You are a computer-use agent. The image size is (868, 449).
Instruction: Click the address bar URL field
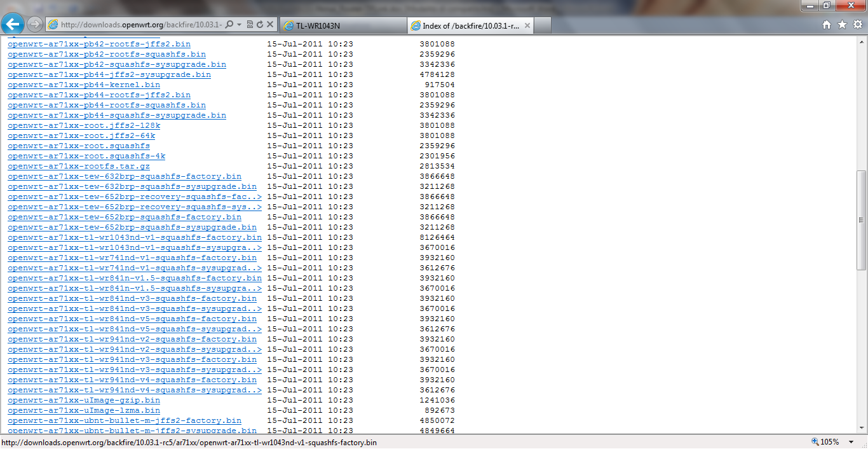[x=140, y=25]
